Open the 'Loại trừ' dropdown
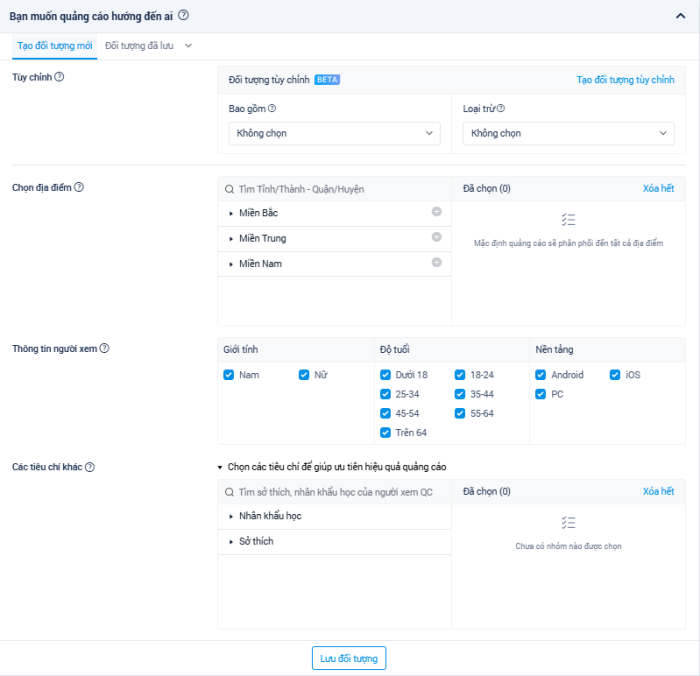700x676 pixels. pyautogui.click(x=568, y=133)
